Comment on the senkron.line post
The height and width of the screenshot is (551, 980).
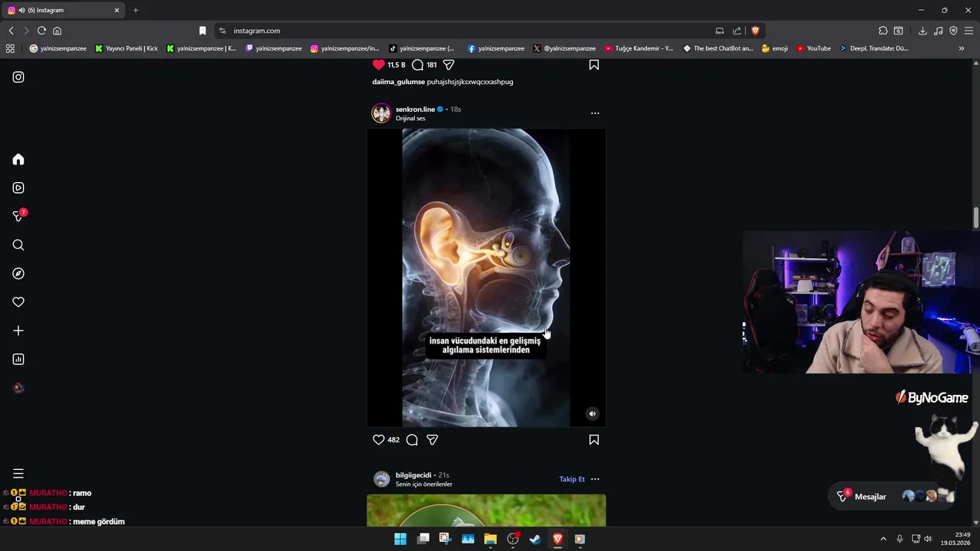[x=412, y=439]
